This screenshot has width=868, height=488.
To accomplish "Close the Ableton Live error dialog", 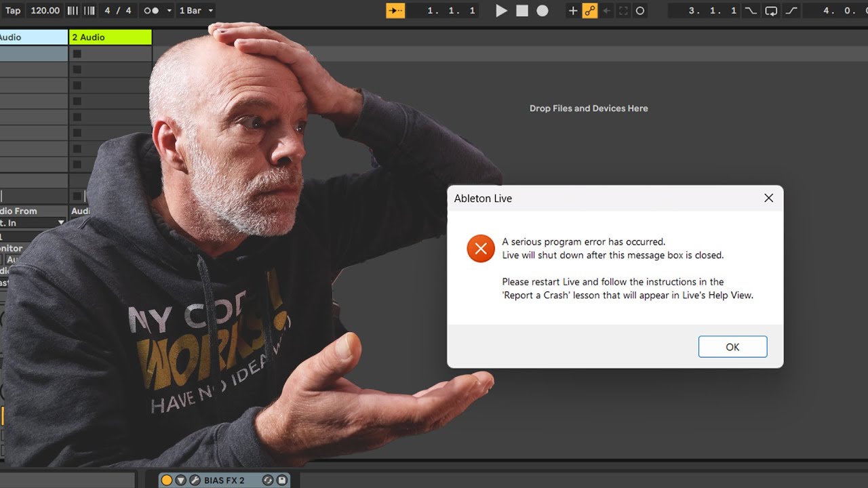I will point(768,198).
